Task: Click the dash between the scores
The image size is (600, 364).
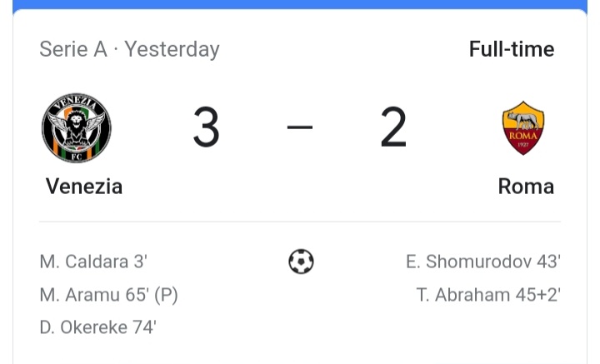Action: pos(300,128)
